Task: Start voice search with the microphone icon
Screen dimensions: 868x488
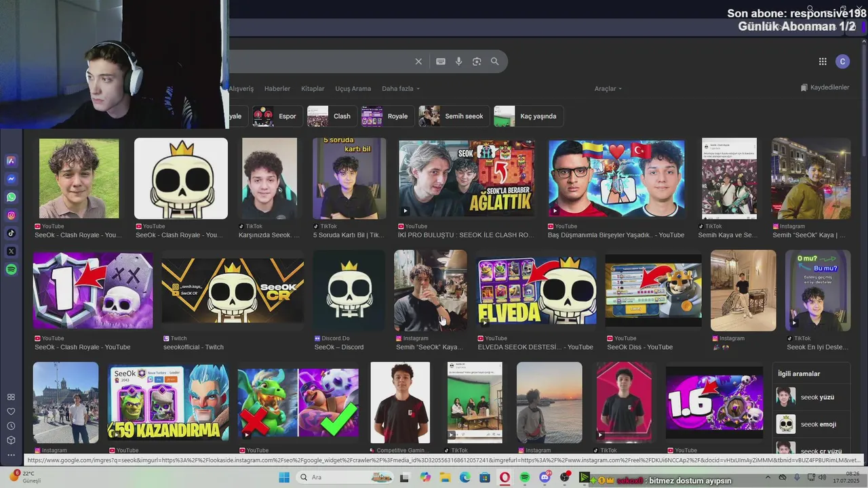Action: [459, 62]
